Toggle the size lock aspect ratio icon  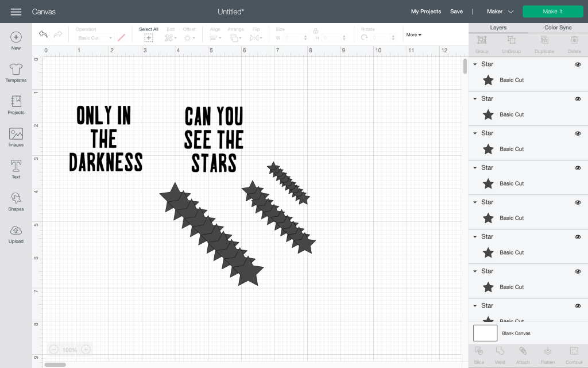click(315, 31)
